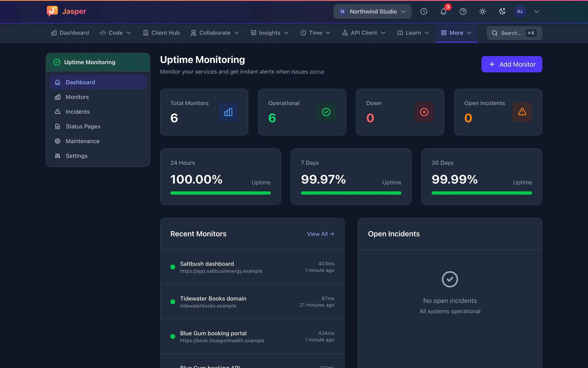The width and height of the screenshot is (588, 368).
Task: Open the Tidewater Books domain monitor
Action: click(x=252, y=302)
